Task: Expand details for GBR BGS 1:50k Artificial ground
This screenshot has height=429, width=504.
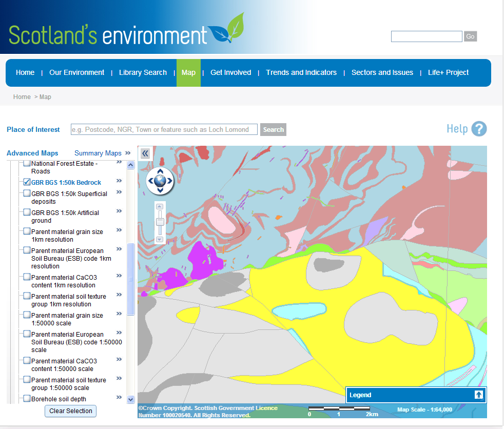Action: click(119, 211)
